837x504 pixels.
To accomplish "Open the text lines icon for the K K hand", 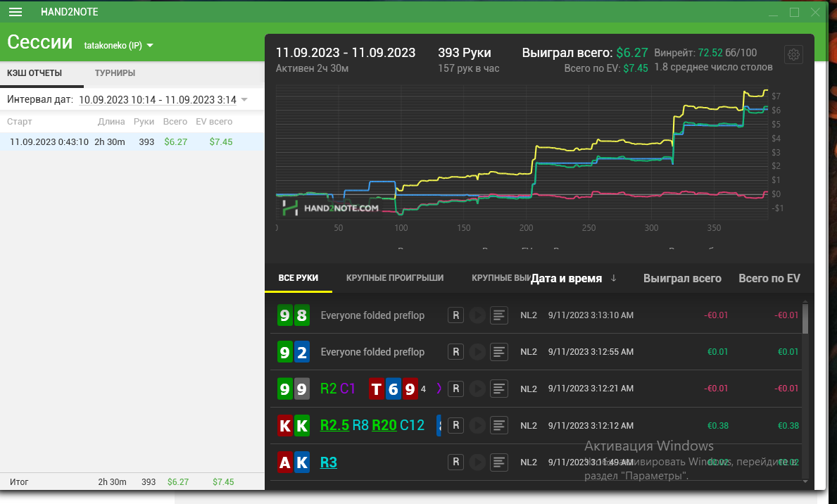I will tap(499, 426).
